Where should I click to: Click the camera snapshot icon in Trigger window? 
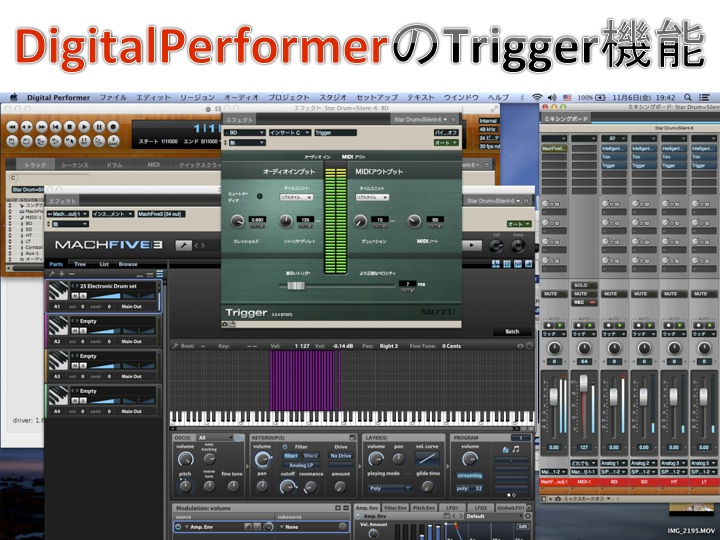pyautogui.click(x=225, y=324)
